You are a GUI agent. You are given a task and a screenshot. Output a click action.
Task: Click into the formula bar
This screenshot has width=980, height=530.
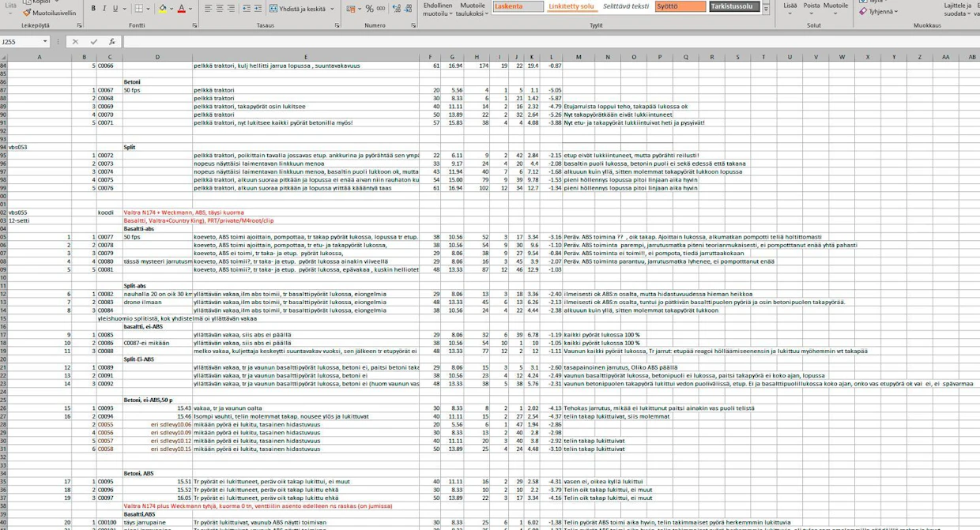[x=550, y=42]
